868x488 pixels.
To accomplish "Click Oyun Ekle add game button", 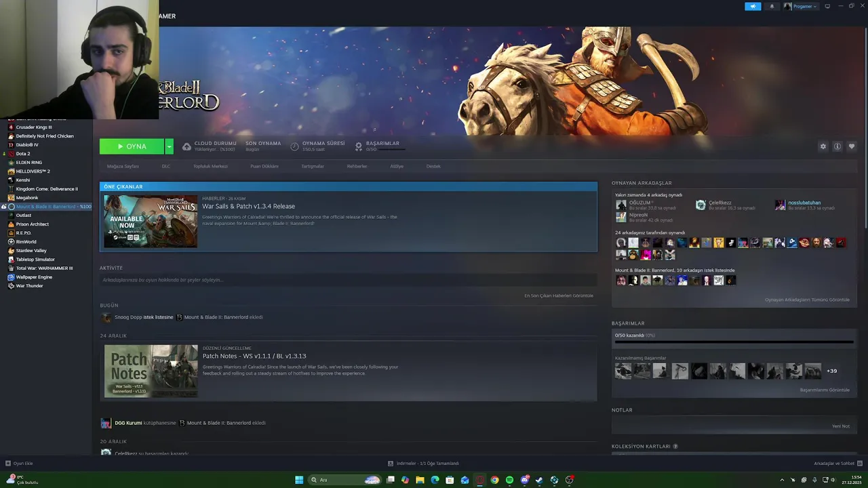I will 19,464.
